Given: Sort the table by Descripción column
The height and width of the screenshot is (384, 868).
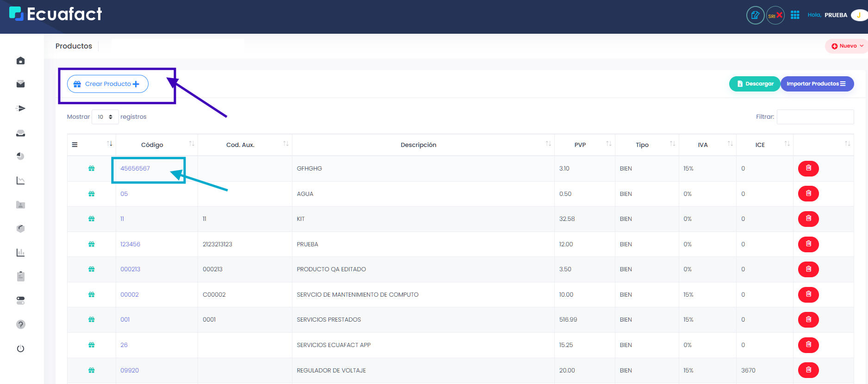Looking at the screenshot, I should [418, 145].
